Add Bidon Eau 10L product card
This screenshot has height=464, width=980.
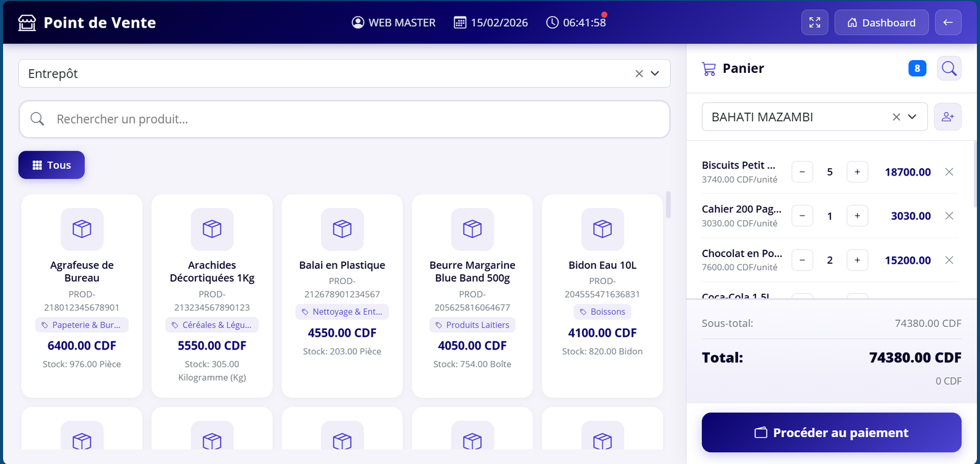click(602, 295)
